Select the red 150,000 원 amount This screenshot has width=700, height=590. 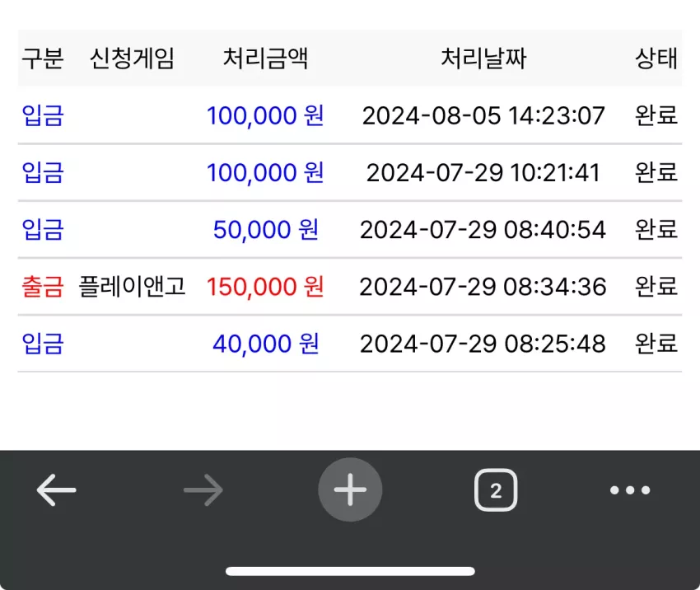(x=265, y=287)
